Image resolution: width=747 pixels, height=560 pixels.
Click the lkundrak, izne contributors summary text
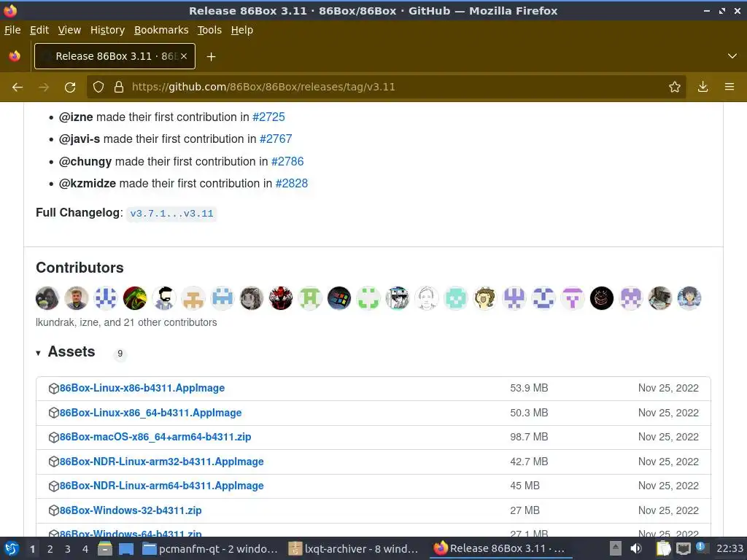(126, 322)
